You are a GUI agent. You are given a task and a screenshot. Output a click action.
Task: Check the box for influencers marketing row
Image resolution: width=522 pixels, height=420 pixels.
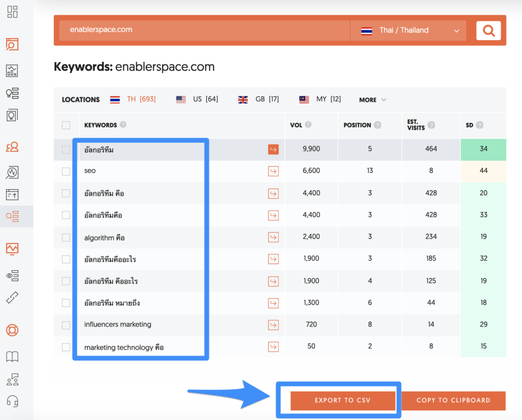(x=66, y=325)
